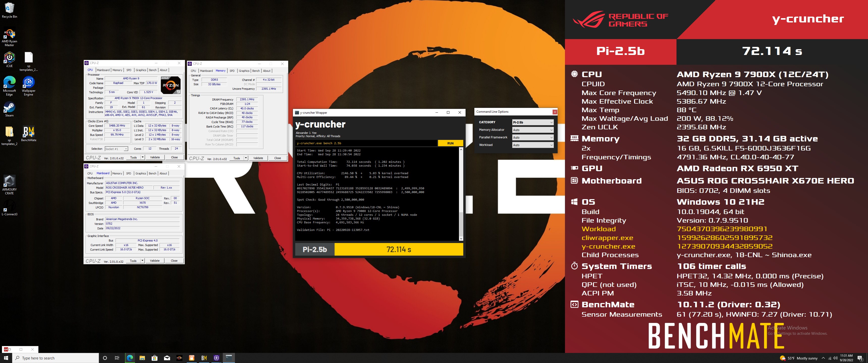Open Ryzen Master from the taskbar
The image size is (868, 363).
[179, 358]
